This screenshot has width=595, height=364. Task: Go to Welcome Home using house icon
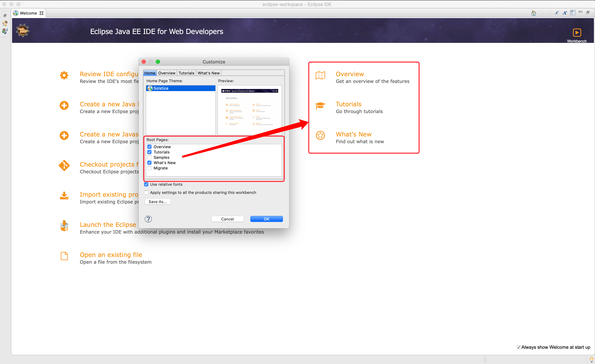pyautogui.click(x=534, y=13)
